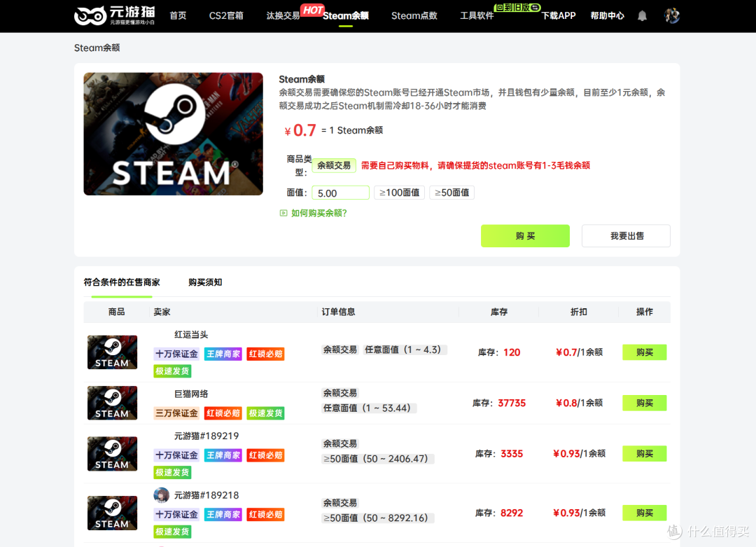The height and width of the screenshot is (547, 756).
Task: Click Steam thumbnail in 巨猫网络 row
Action: coord(112,403)
